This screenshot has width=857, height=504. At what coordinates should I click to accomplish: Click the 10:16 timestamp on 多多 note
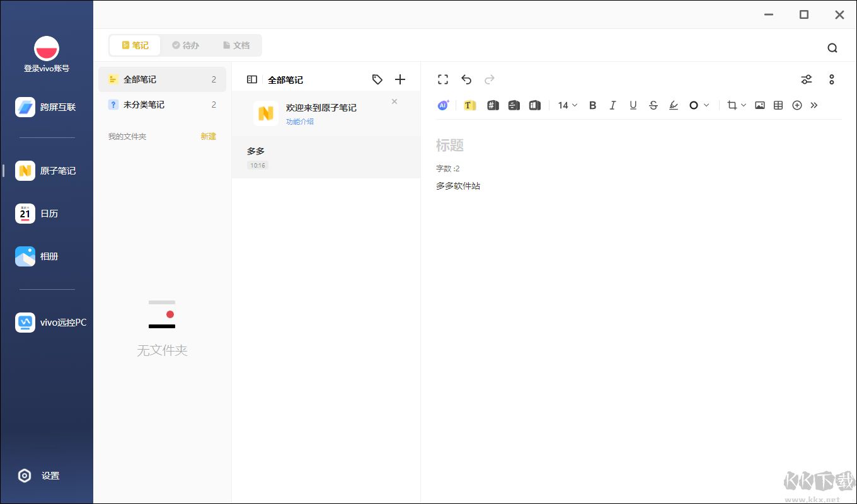[x=258, y=166]
